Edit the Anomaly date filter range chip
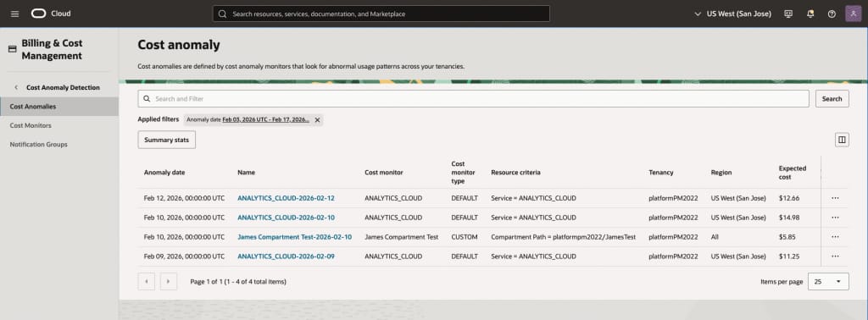The height and width of the screenshot is (320, 868). coord(265,119)
